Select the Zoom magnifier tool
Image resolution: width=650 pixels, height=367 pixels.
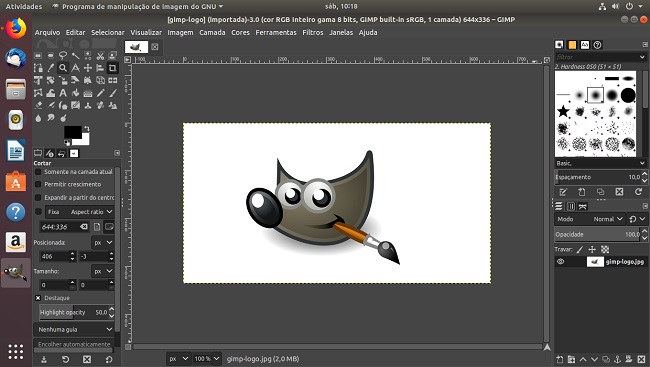click(63, 68)
